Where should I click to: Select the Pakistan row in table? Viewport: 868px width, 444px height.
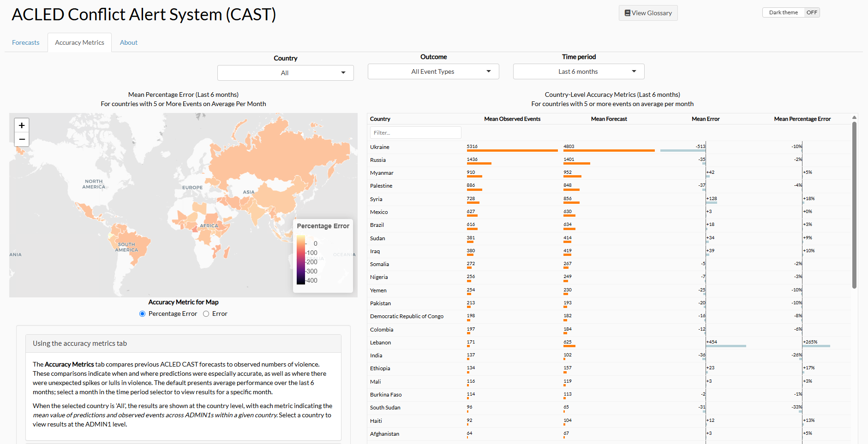609,303
